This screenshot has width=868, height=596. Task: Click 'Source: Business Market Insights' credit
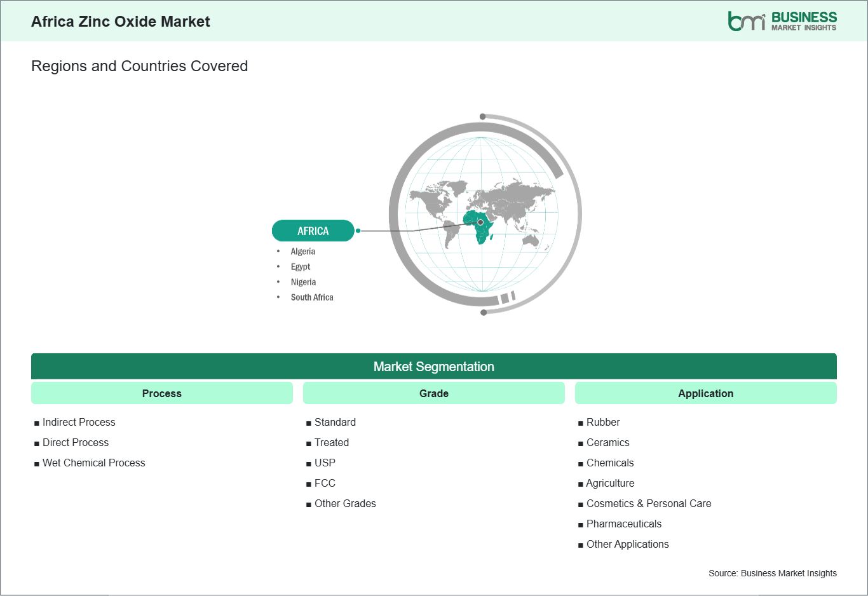(x=773, y=573)
